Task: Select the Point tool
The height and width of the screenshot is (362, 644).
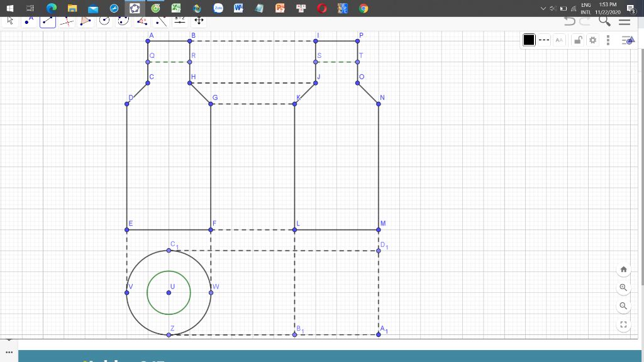Action: pos(28,21)
